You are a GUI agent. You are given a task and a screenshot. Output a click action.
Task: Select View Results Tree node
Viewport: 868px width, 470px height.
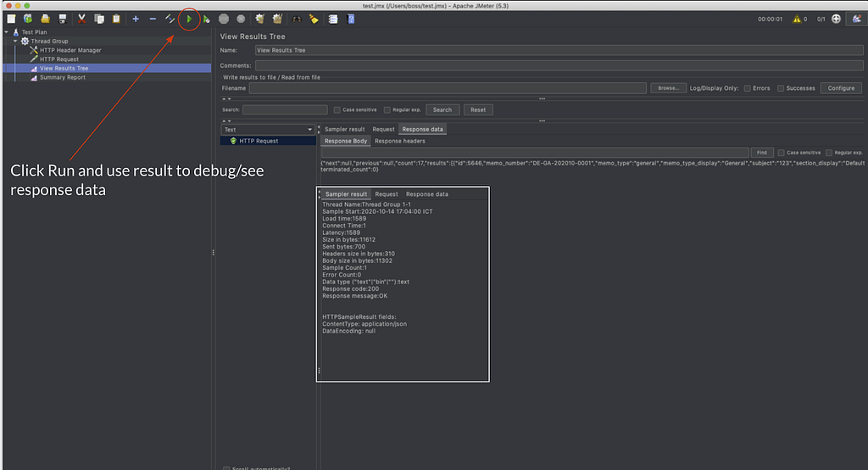click(x=64, y=68)
